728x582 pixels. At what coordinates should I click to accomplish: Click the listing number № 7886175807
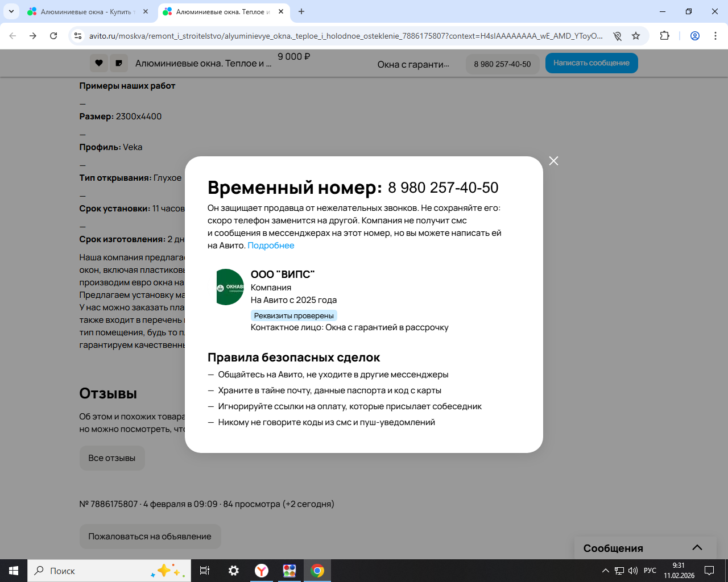coord(109,504)
